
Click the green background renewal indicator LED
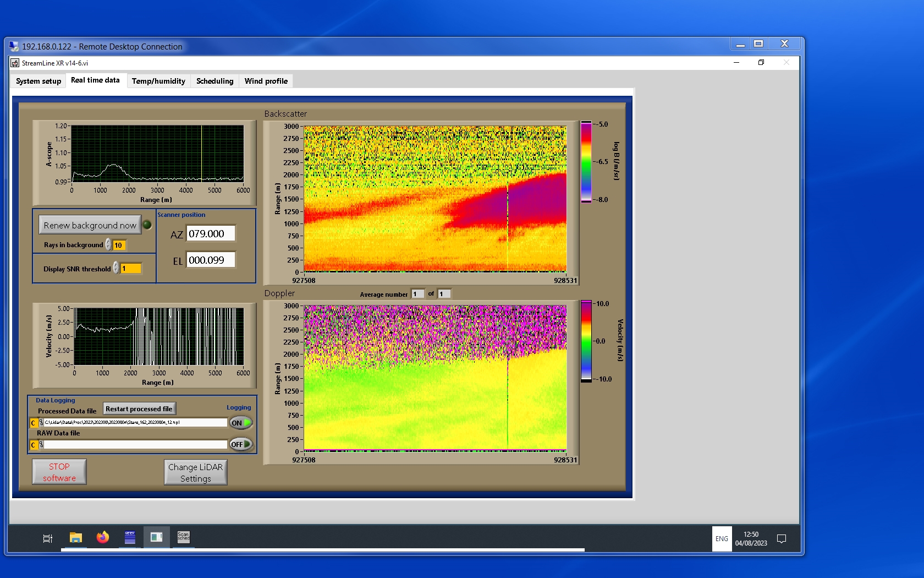[147, 225]
